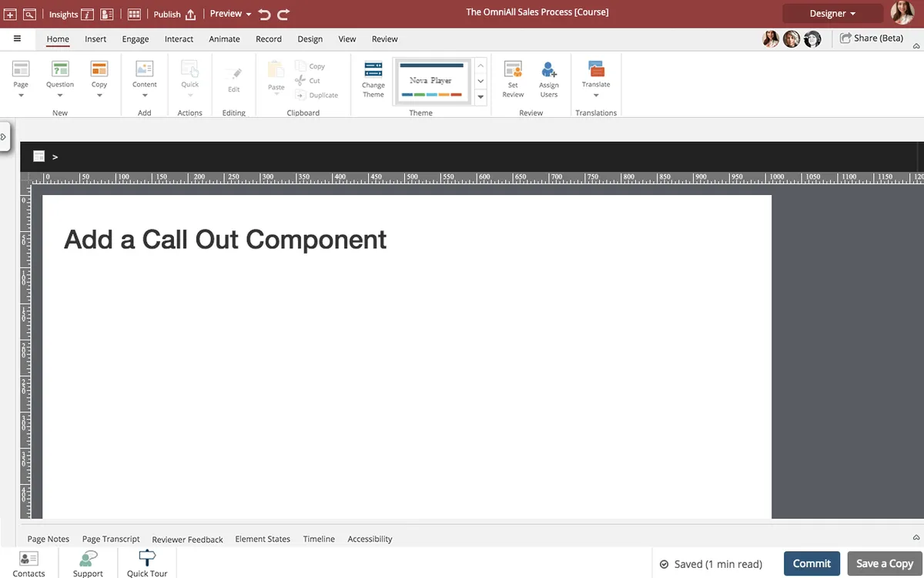
Task: Open the Support chat icon
Action: (88, 559)
